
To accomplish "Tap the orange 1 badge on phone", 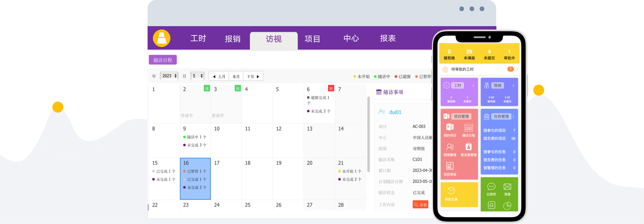I will 511,69.
